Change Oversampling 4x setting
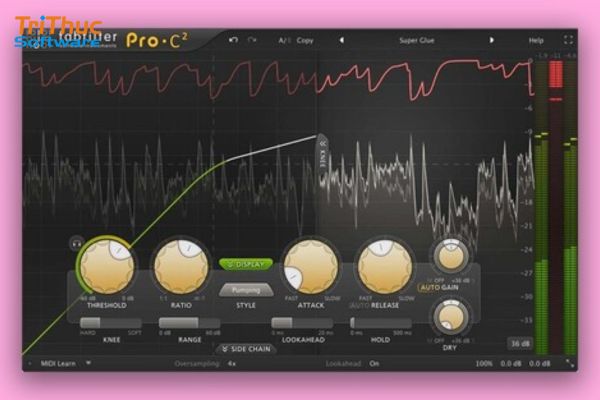 coord(232,364)
